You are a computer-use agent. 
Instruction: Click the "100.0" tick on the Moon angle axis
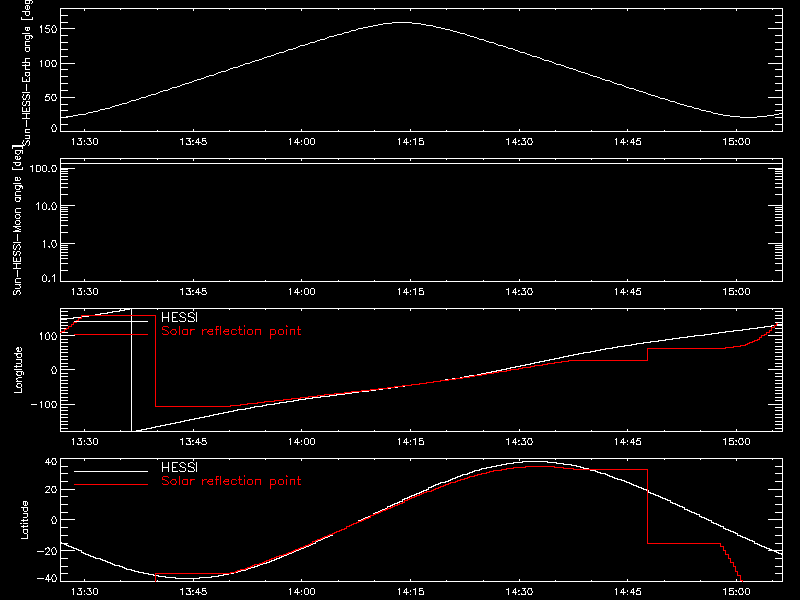click(x=43, y=168)
